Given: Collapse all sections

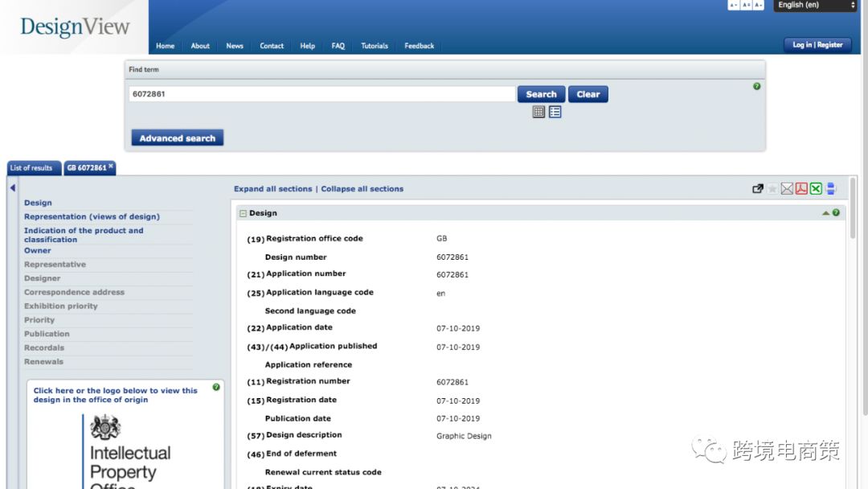Looking at the screenshot, I should pyautogui.click(x=362, y=189).
